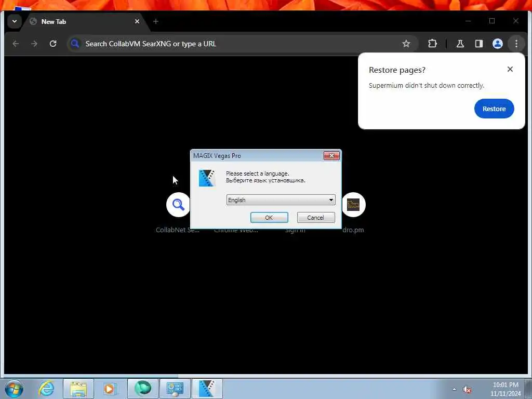Select the New Tab tab
The image size is (532, 399).
click(x=85, y=21)
